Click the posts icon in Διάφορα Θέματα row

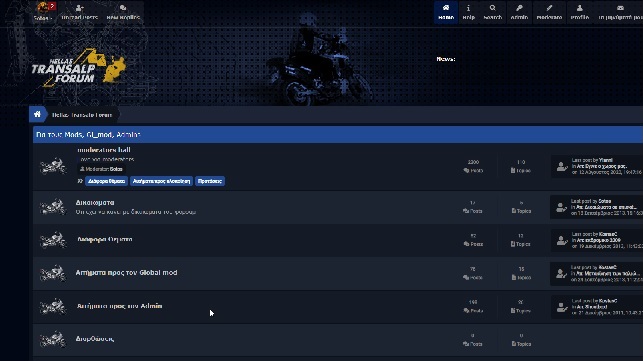pos(466,244)
